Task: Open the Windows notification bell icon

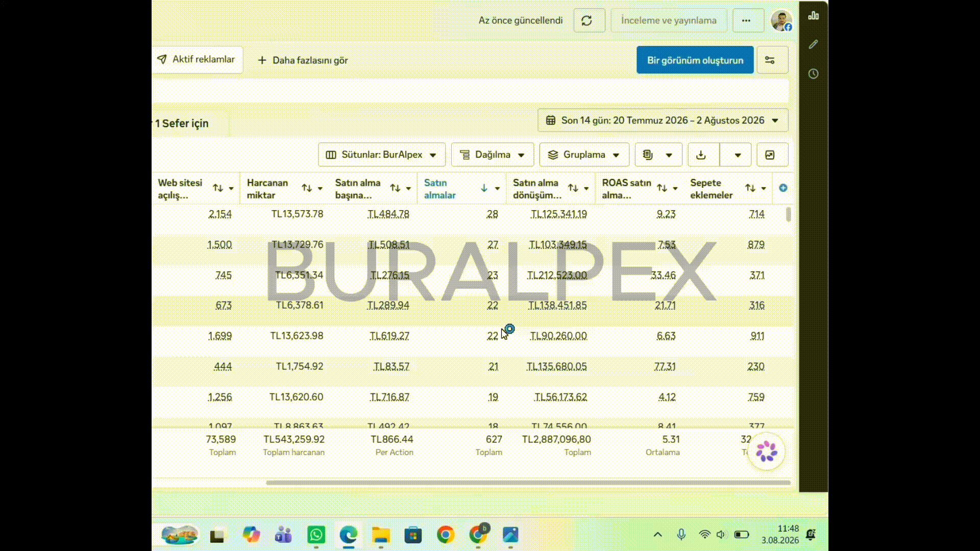Action: [811, 535]
